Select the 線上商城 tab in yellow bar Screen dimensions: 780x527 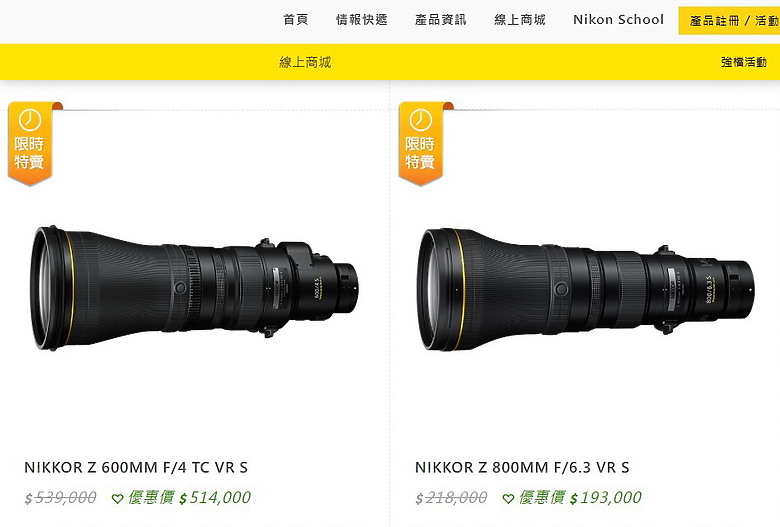305,62
